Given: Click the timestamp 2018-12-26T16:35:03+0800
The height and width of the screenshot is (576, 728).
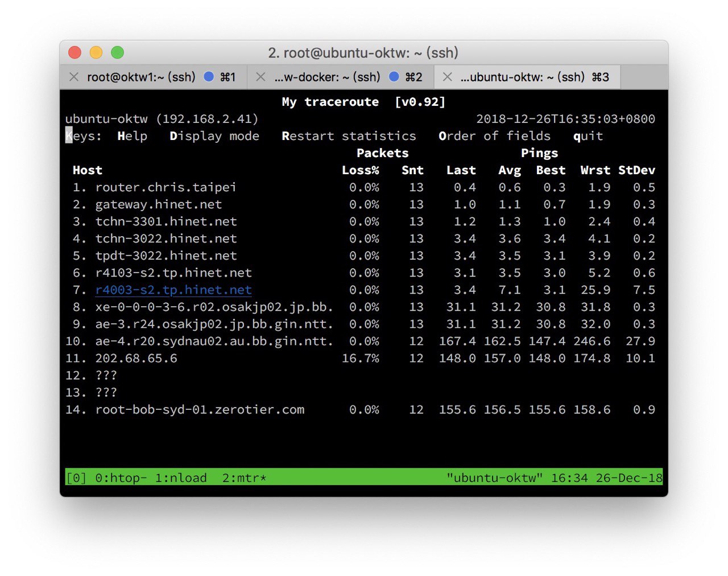Looking at the screenshot, I should click(566, 119).
